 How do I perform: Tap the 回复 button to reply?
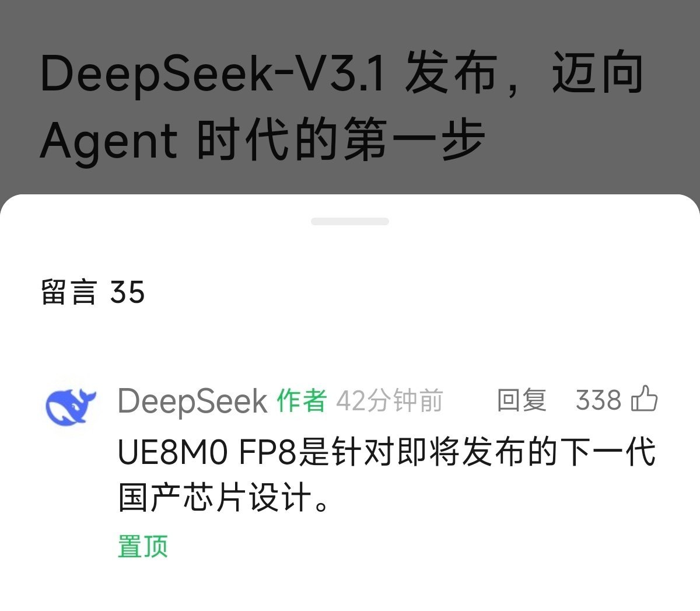(x=521, y=400)
